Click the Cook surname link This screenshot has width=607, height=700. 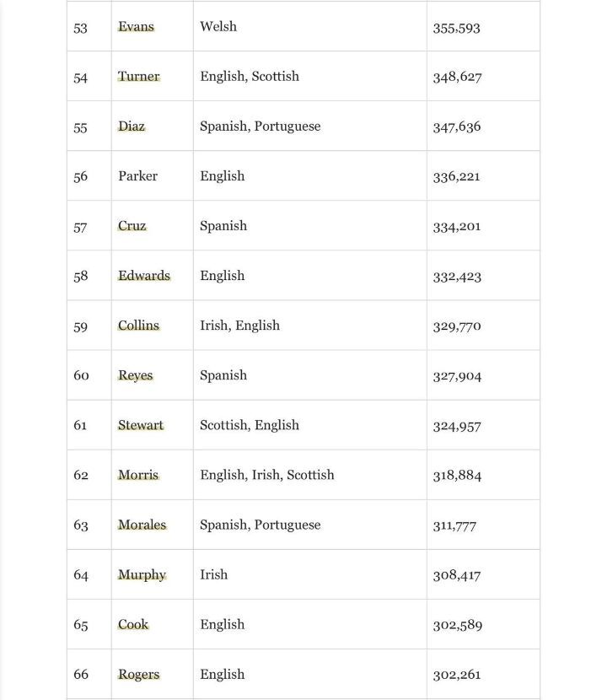coord(133,625)
